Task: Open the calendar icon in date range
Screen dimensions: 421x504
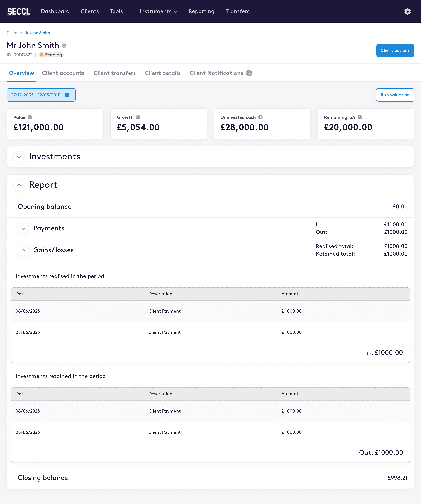Action: click(x=67, y=95)
